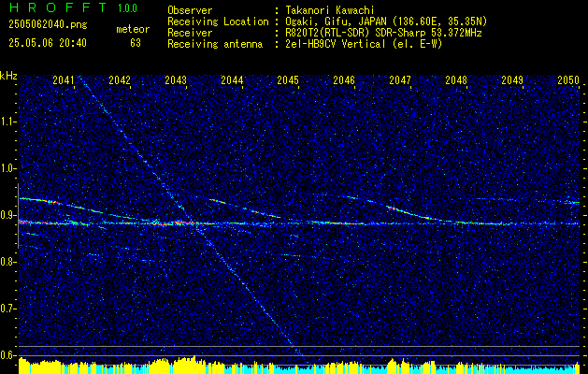Screen dimensions: 588x374
Task: Select the filename 2505062040.png
Action: pyautogui.click(x=48, y=25)
